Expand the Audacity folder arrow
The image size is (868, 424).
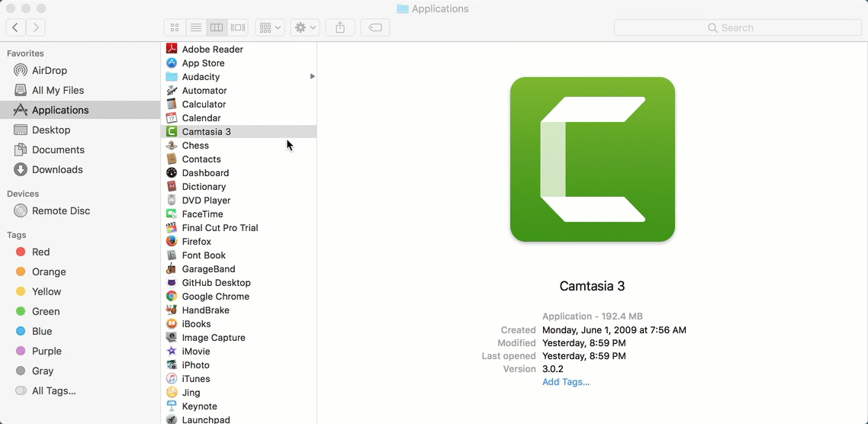[x=313, y=76]
